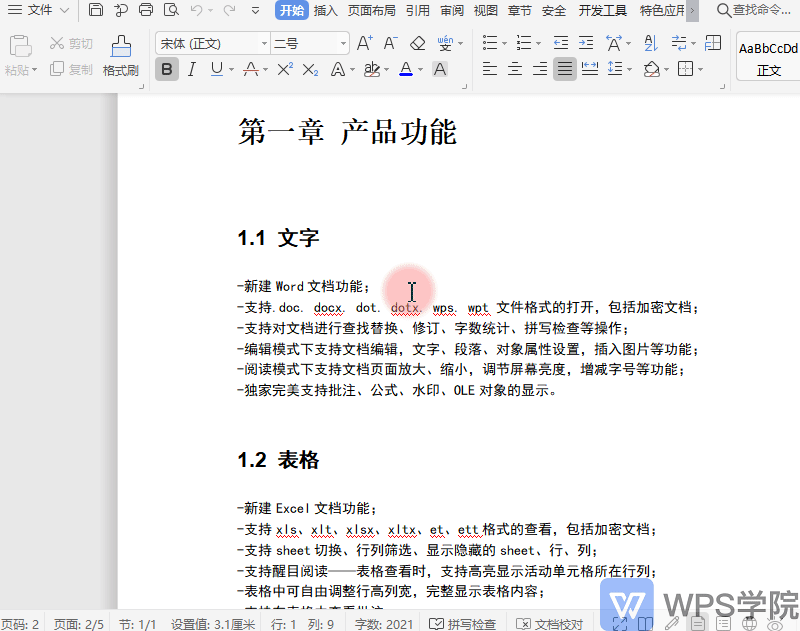Open the 章节 tab

coord(520,10)
